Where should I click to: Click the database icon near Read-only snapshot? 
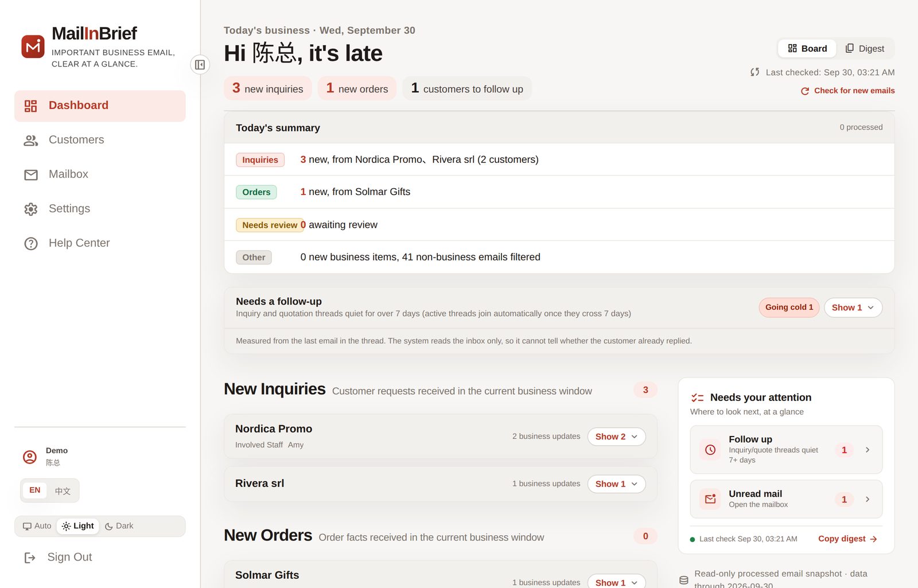pos(684,580)
